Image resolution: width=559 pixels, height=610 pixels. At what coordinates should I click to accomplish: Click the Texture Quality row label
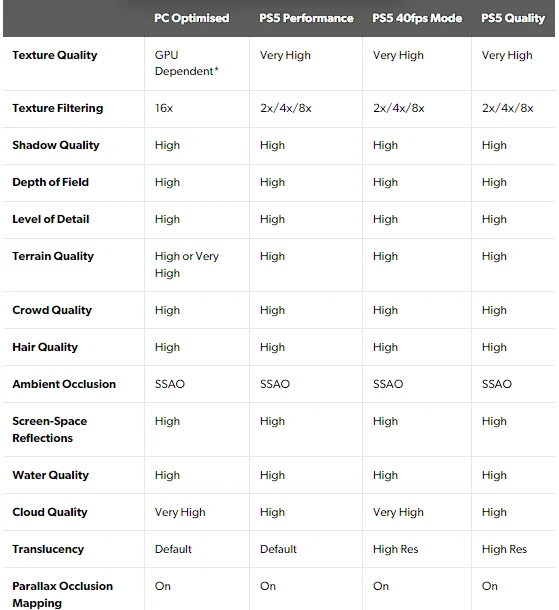tap(55, 55)
